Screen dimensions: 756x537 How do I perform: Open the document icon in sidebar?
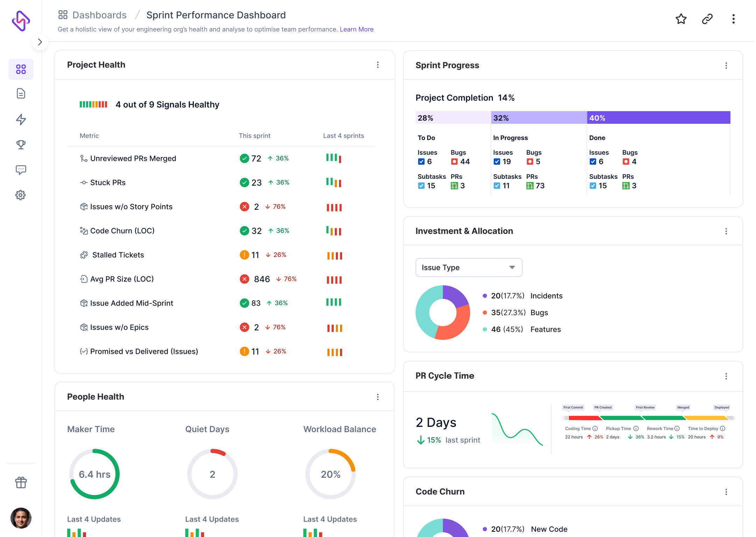pos(21,94)
